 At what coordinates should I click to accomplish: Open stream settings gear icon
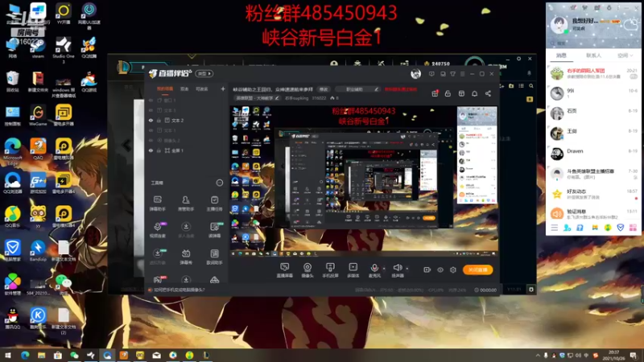(x=453, y=269)
